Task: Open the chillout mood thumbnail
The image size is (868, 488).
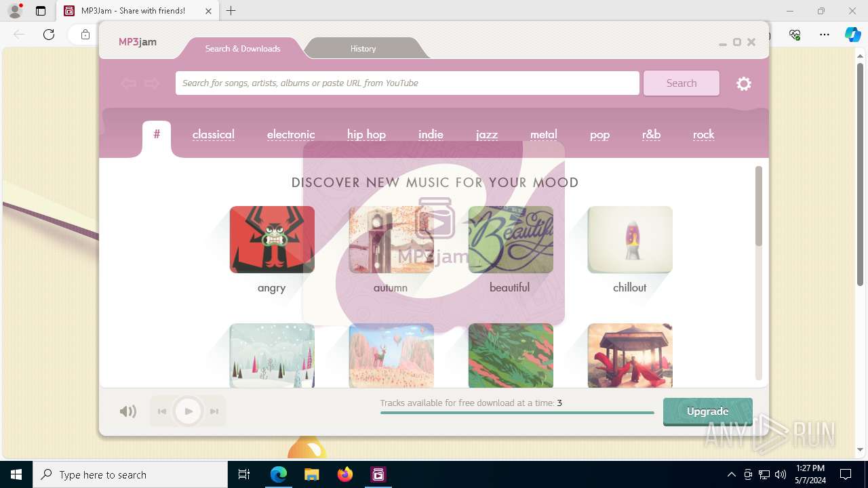Action: click(630, 240)
